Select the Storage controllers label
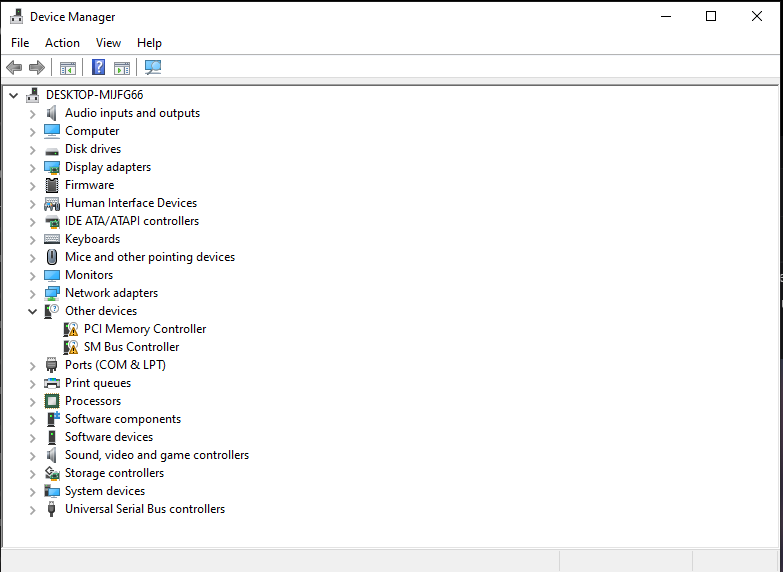Screen dimensions: 783x572 (x=114, y=473)
